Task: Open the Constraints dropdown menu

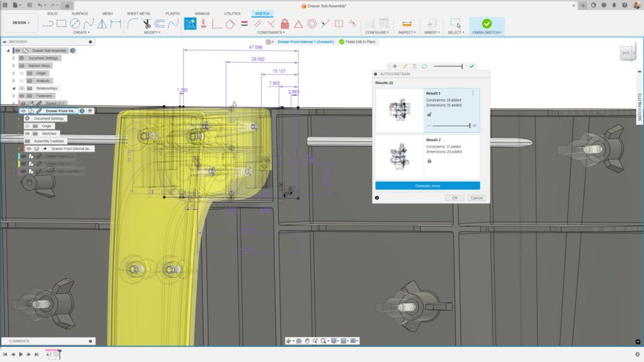Action: point(271,32)
